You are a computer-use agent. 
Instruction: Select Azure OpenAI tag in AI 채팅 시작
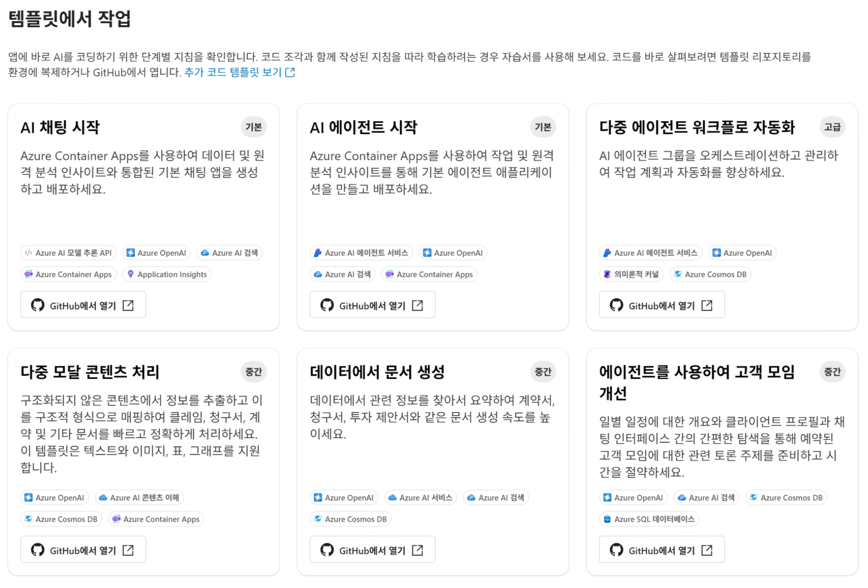(x=156, y=253)
